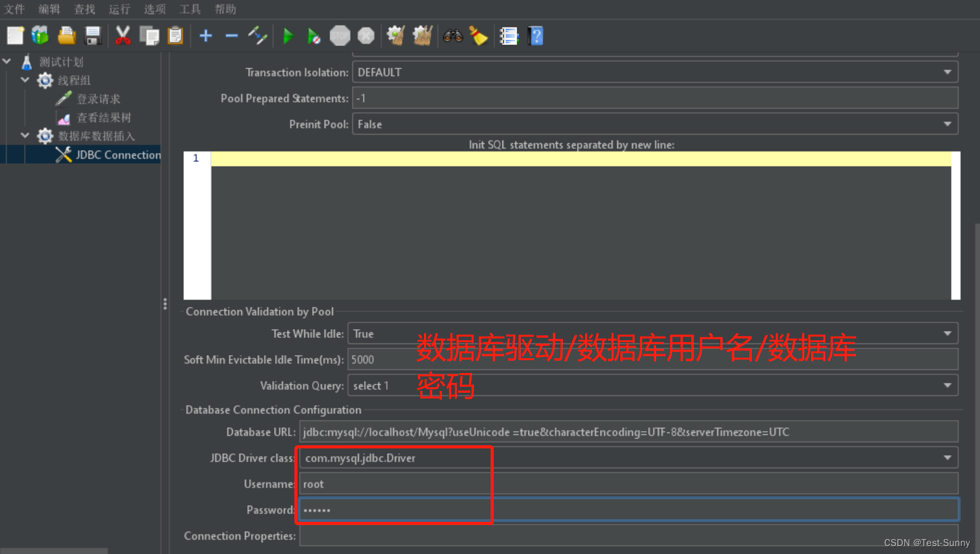Save the test plan with floppy icon

pyautogui.click(x=93, y=36)
